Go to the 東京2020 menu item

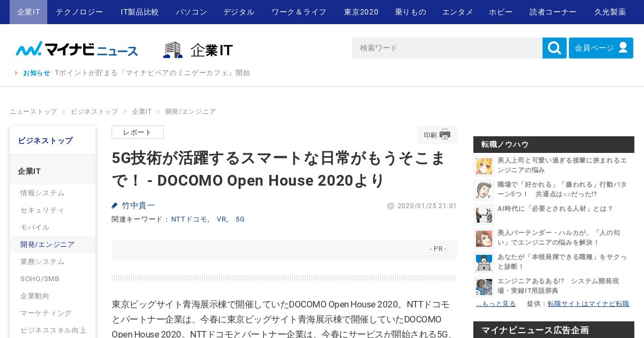click(x=361, y=12)
